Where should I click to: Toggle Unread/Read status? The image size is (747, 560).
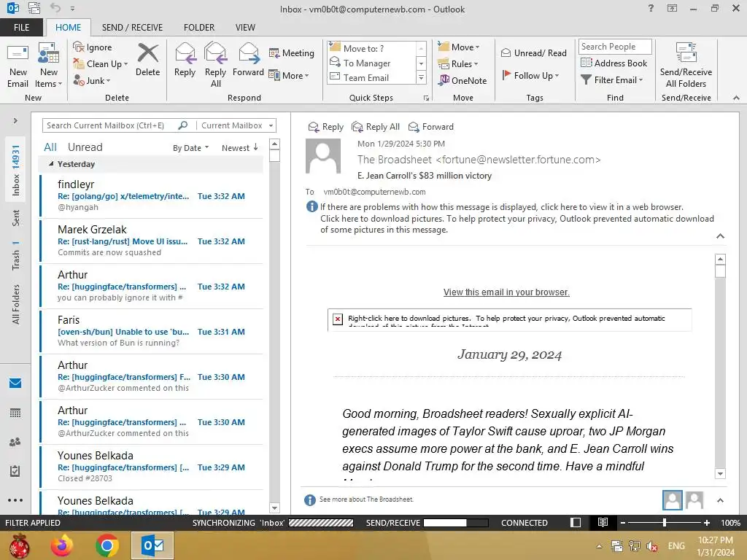pyautogui.click(x=533, y=52)
